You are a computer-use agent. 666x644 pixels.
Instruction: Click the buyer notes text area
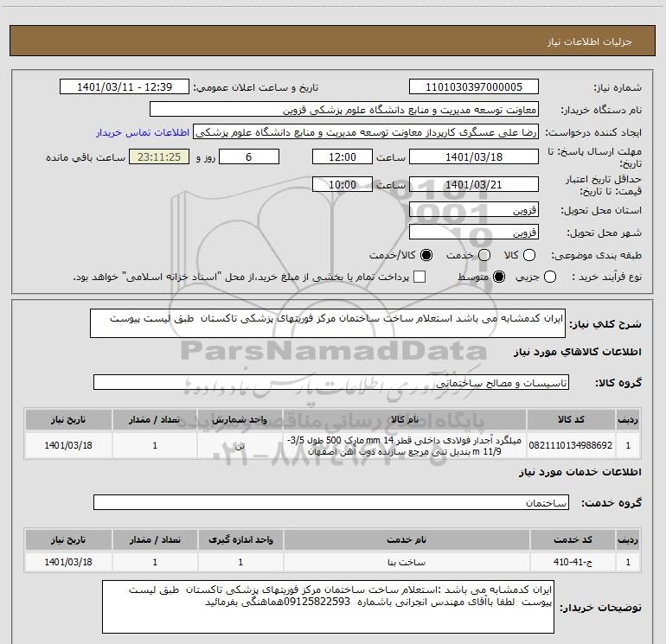328,607
